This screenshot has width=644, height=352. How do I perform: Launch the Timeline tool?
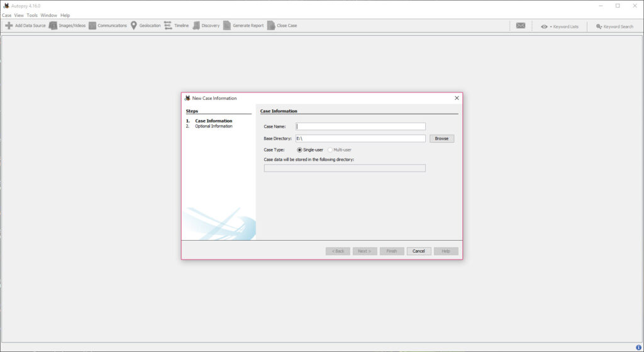point(176,25)
